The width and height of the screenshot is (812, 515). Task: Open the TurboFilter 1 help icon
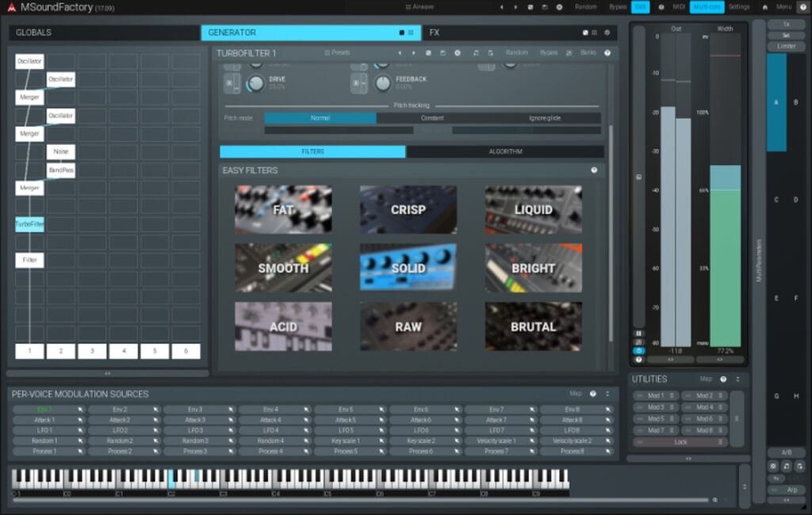coord(607,53)
